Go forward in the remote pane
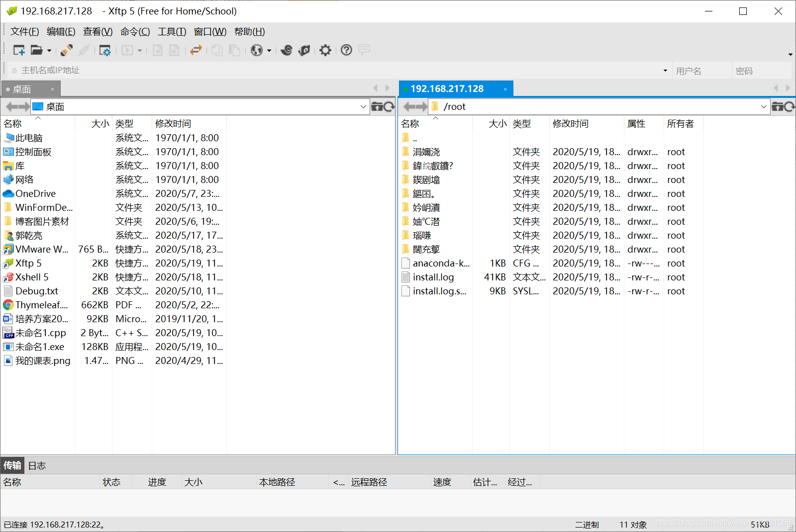This screenshot has height=532, width=796. 422,107
